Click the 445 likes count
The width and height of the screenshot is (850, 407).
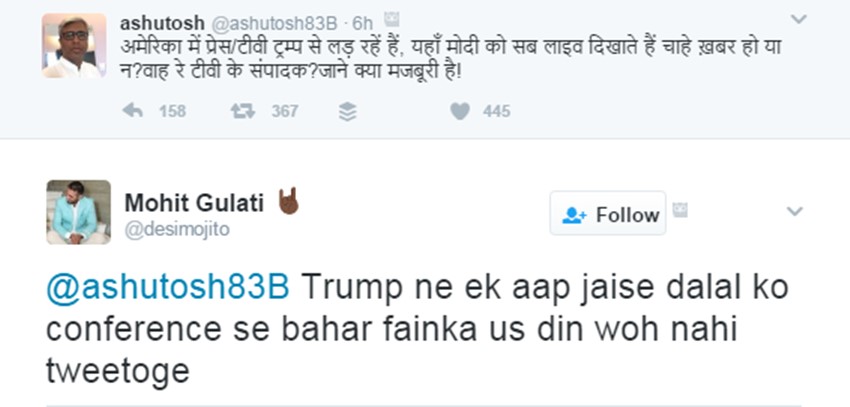[496, 111]
